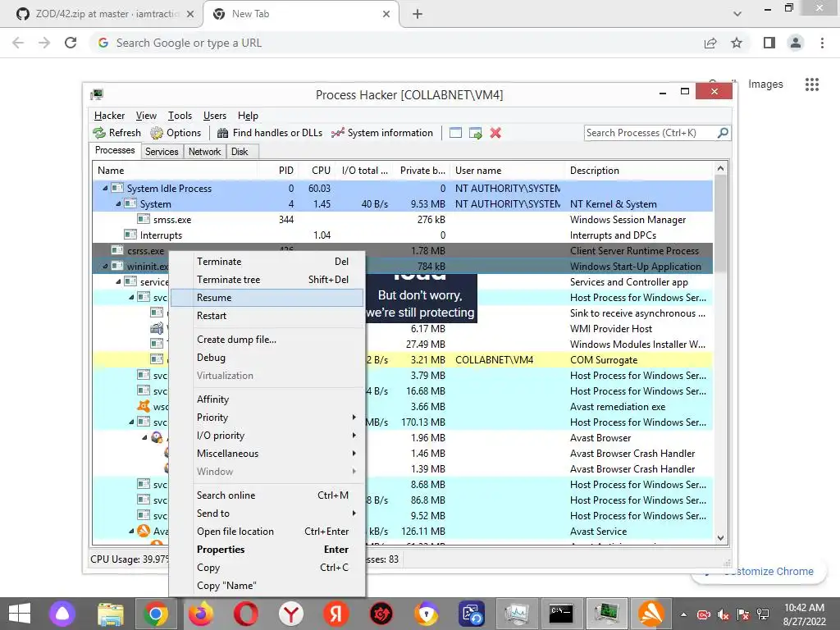Click the Interrupts process icon
This screenshot has width=840, height=630.
130,235
